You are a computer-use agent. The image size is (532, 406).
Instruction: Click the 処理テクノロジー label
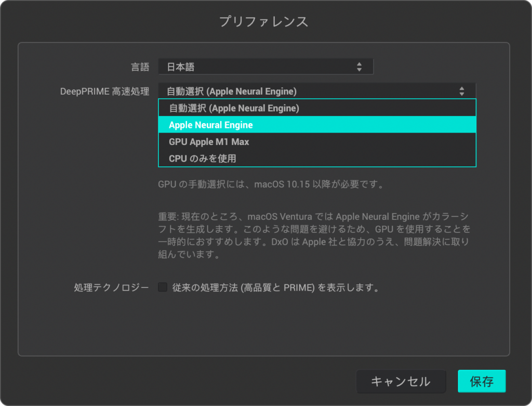[x=112, y=287]
